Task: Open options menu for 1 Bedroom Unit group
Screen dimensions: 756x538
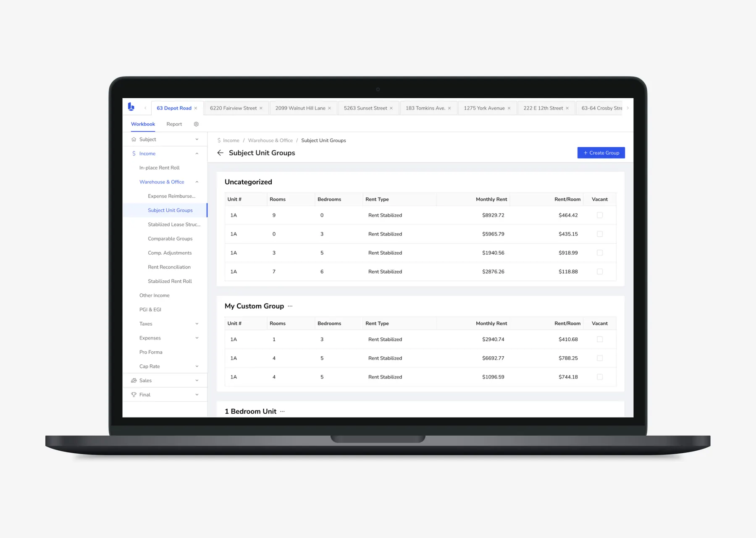Action: tap(282, 411)
